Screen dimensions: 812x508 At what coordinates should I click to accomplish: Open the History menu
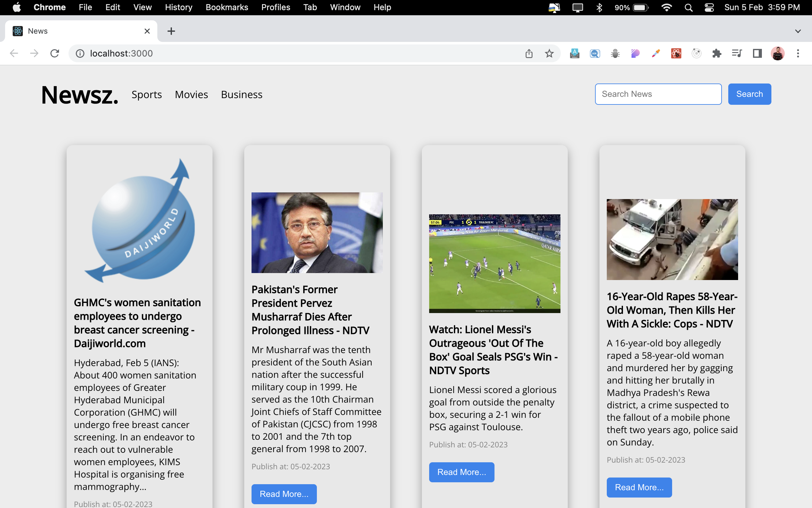tap(179, 7)
